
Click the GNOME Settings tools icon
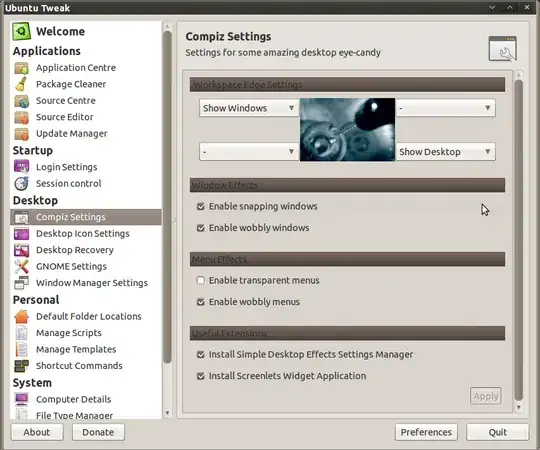pyautogui.click(x=21, y=267)
